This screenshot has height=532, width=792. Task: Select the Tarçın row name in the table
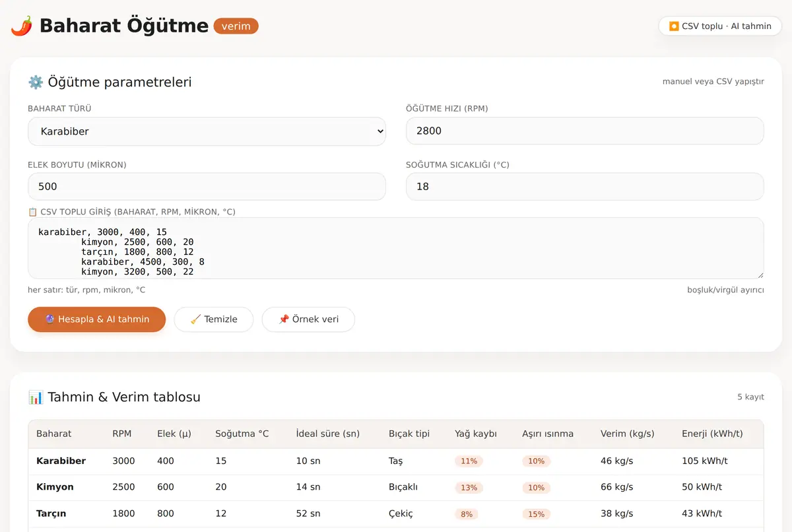pos(51,514)
